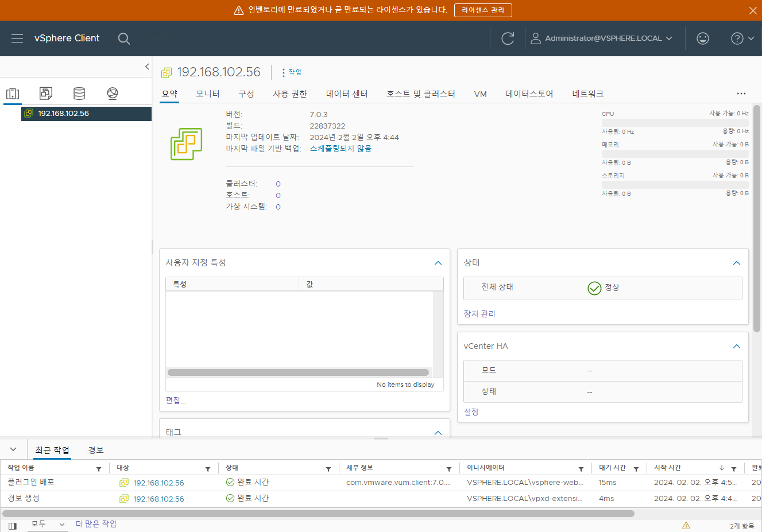This screenshot has width=762, height=532.
Task: Switch to the 모니터 tab
Action: (208, 94)
